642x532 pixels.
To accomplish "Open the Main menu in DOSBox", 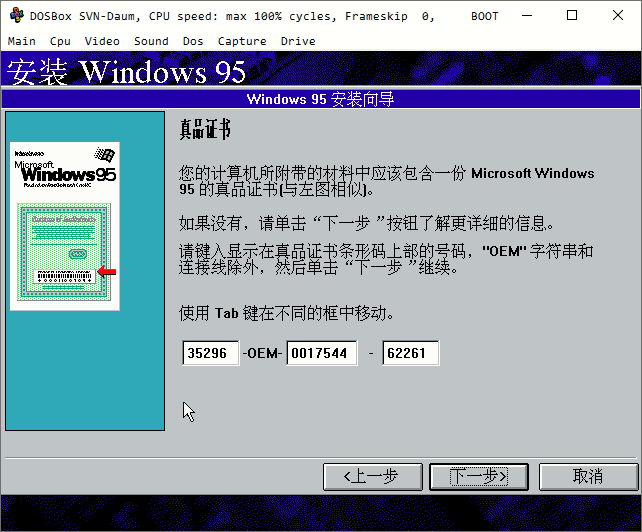I will tap(21, 41).
